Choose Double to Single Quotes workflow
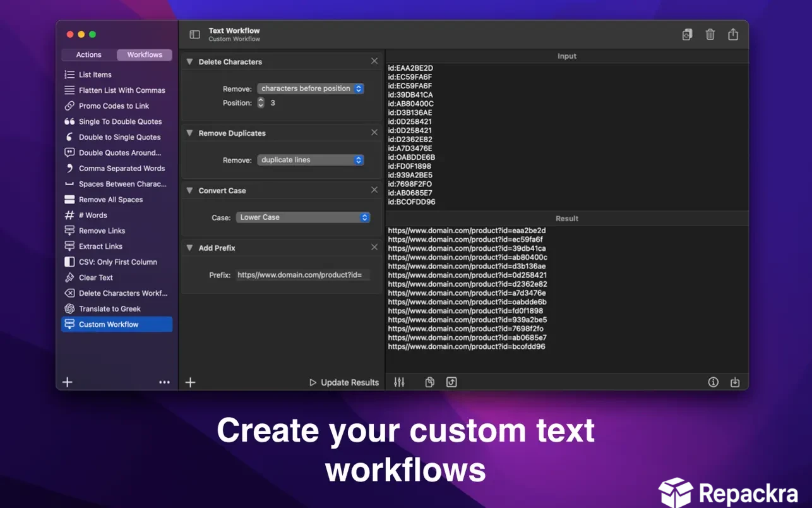This screenshot has height=508, width=812. [x=117, y=137]
